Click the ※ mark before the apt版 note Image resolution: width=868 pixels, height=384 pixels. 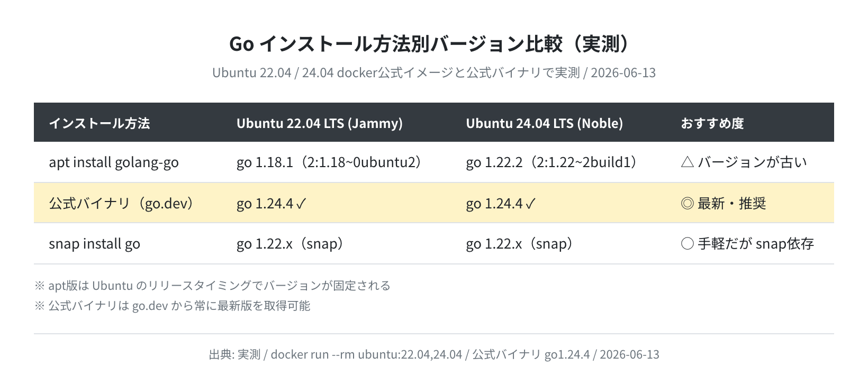[x=40, y=286]
